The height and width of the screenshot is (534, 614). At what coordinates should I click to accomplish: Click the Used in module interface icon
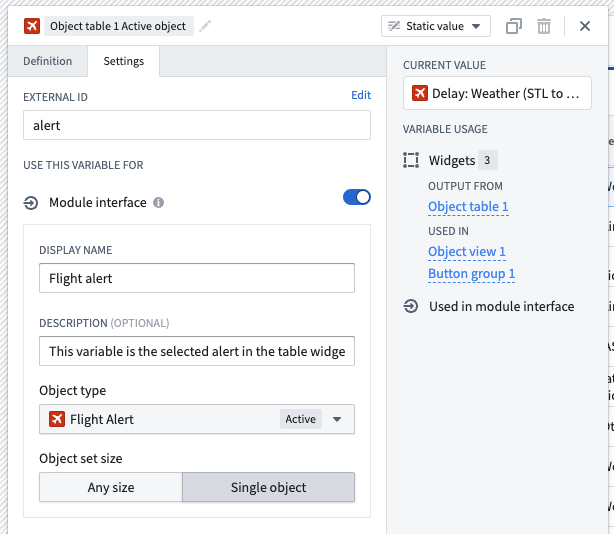pyautogui.click(x=411, y=306)
